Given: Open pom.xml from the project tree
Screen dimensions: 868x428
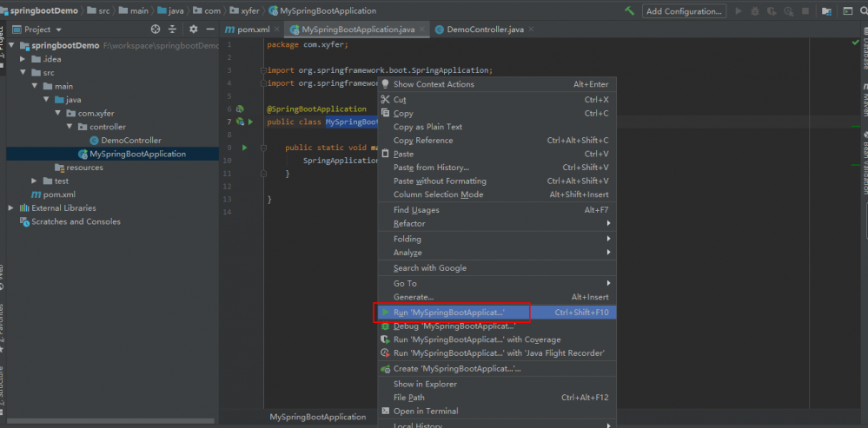Looking at the screenshot, I should (x=58, y=194).
